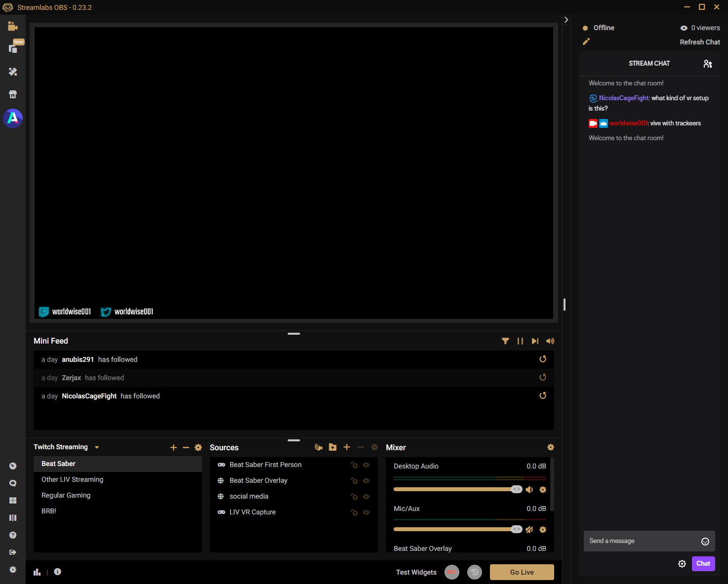Hide LIV VR Capture source
Viewport: 728px width, 584px height.
tap(366, 512)
